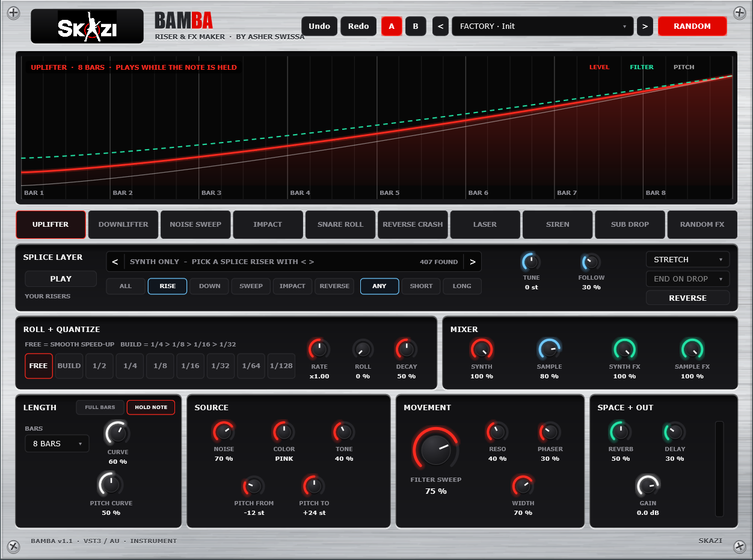This screenshot has width=753, height=560.
Task: Switch to preset slot B
Action: coord(415,26)
